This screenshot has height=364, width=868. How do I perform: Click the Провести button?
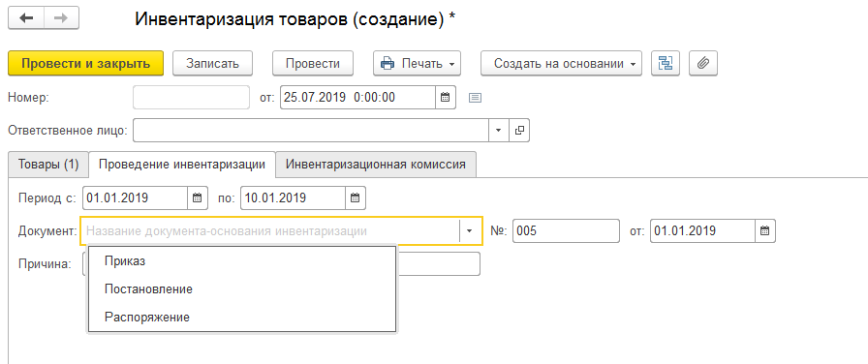pyautogui.click(x=313, y=64)
